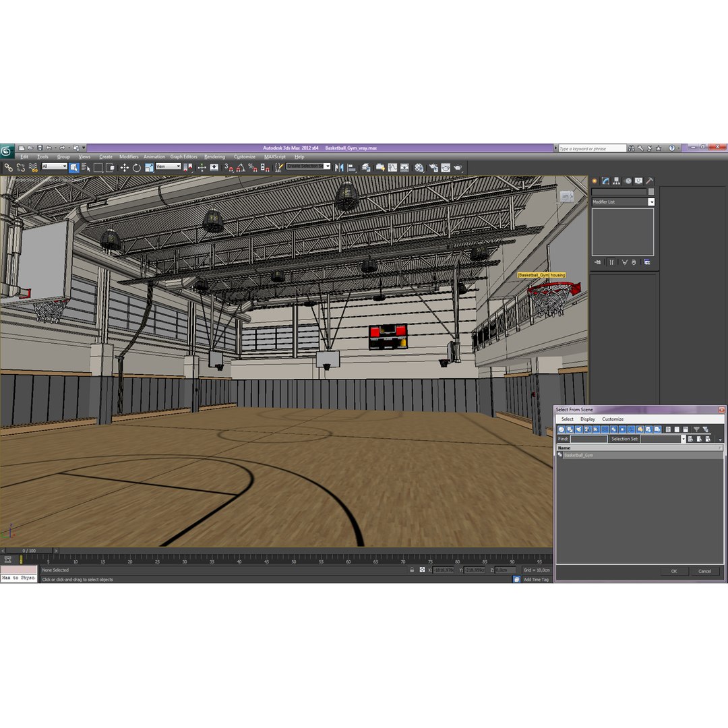Toggle Display Geometry filter in Select From Scene
Screen dimensions: 728x728
[x=562, y=429]
